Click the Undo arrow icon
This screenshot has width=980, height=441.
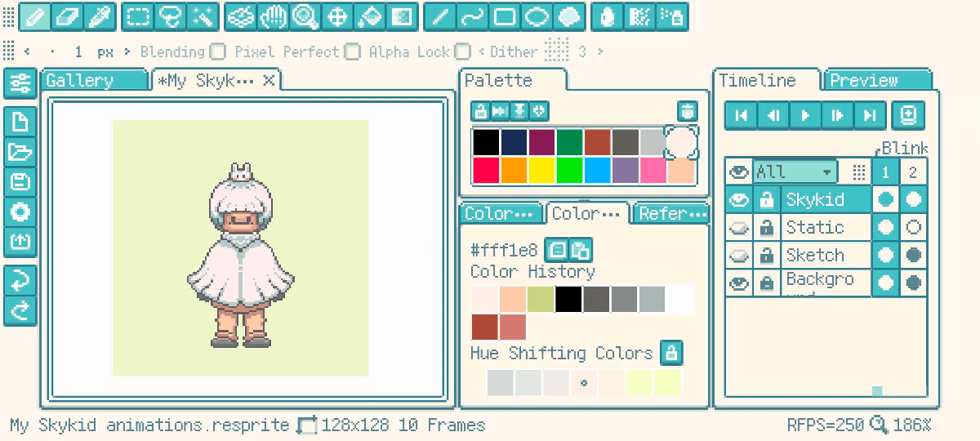[20, 280]
